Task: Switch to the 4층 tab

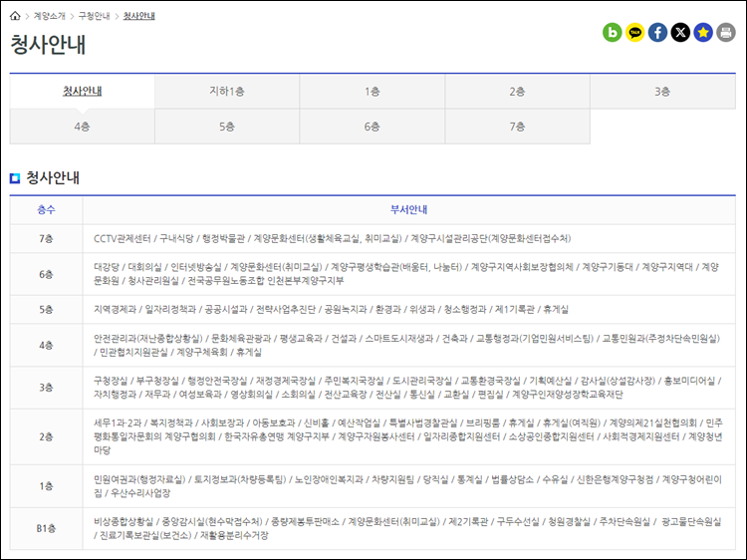Action: [x=82, y=127]
